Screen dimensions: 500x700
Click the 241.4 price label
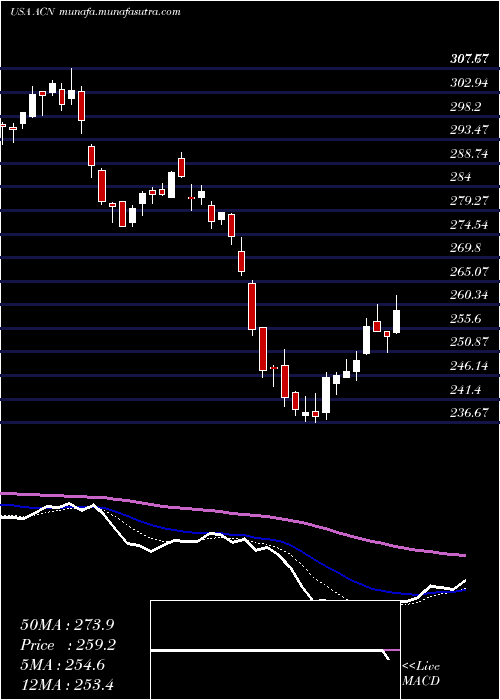tap(466, 390)
